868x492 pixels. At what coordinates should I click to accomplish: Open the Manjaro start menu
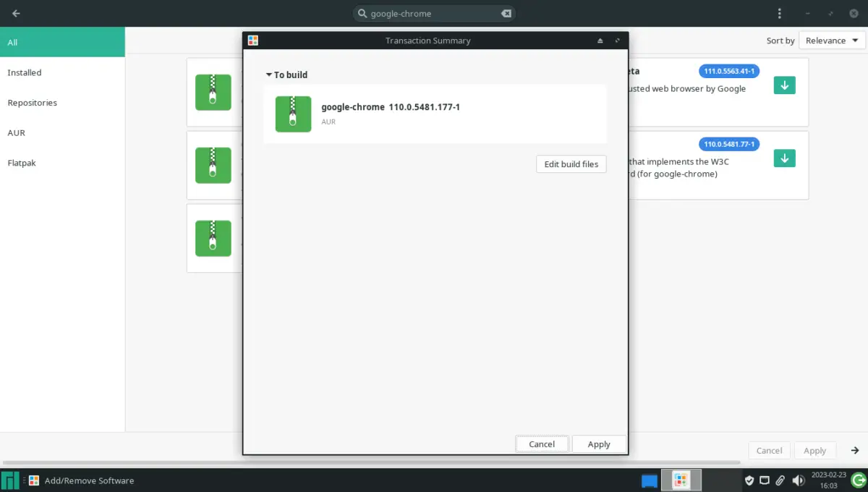[10, 480]
